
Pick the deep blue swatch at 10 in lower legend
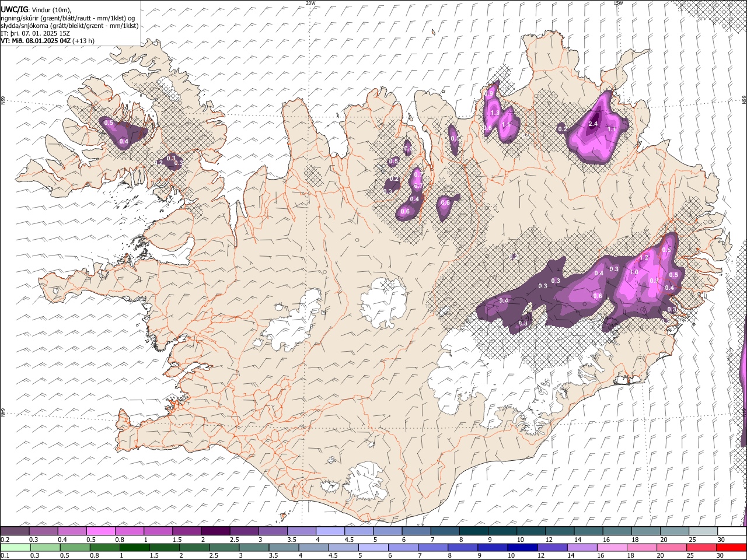[522, 547]
